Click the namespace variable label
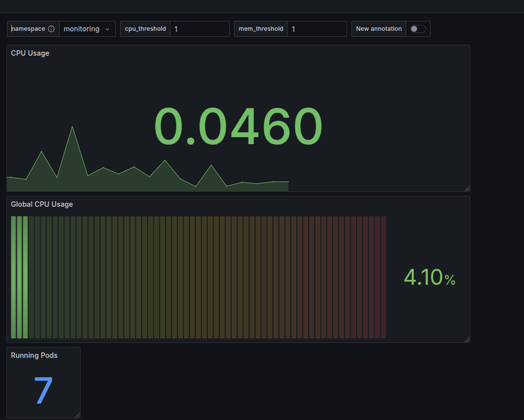This screenshot has width=524, height=420. pos(28,29)
